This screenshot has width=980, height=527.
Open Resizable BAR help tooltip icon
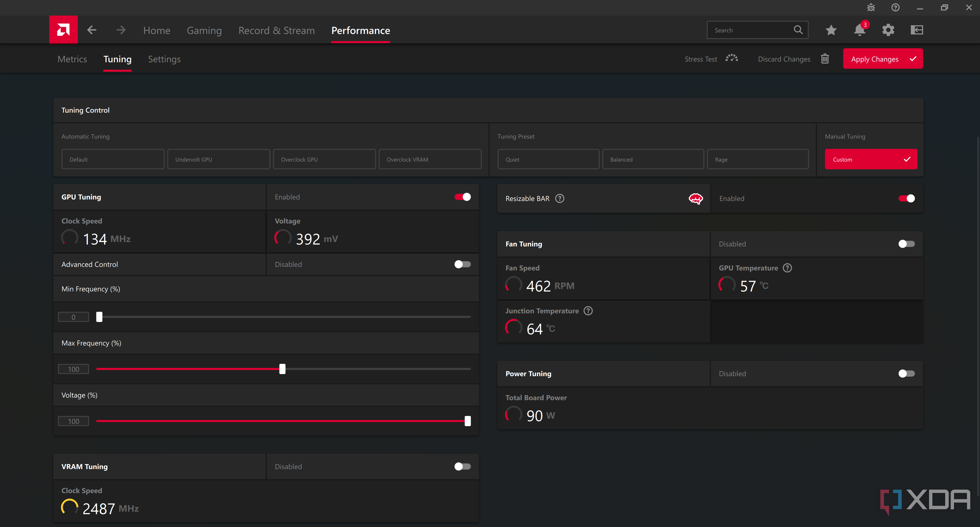[x=559, y=198]
